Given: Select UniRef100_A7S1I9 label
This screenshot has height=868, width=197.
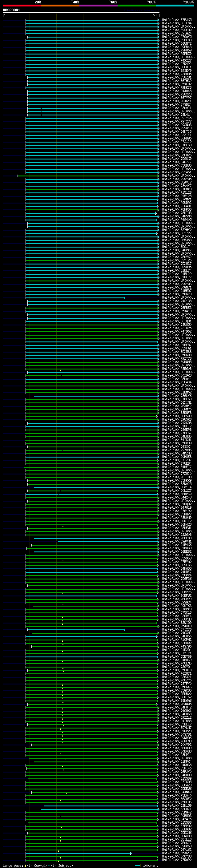Looking at the screenshot, I should click(177, 142).
